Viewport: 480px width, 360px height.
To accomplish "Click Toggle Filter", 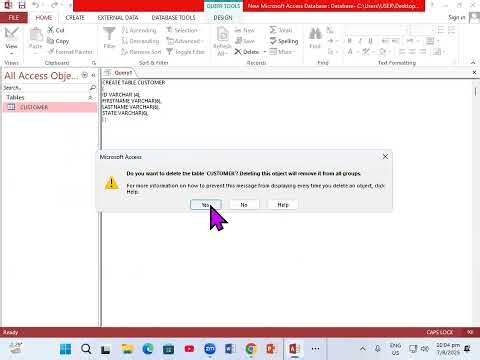I will [x=185, y=52].
